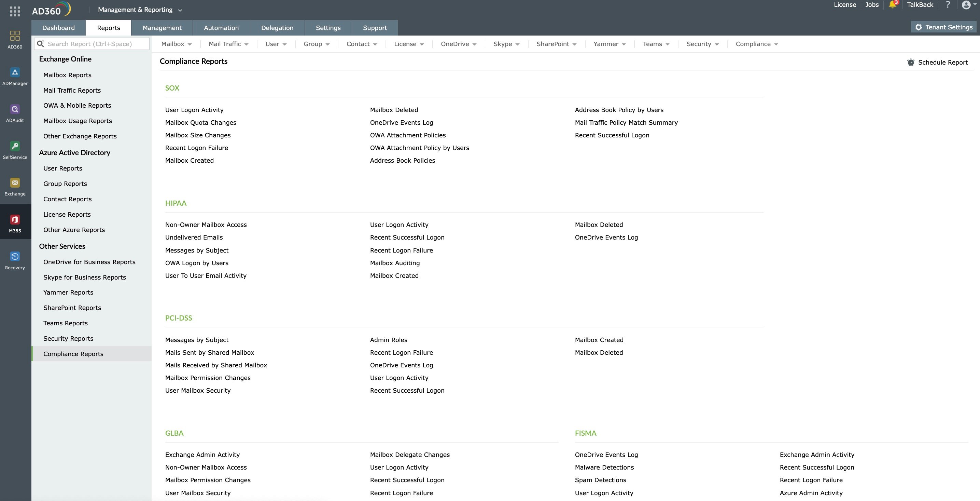Open the Tenant Settings gear button
This screenshot has width=980, height=501.
[944, 27]
